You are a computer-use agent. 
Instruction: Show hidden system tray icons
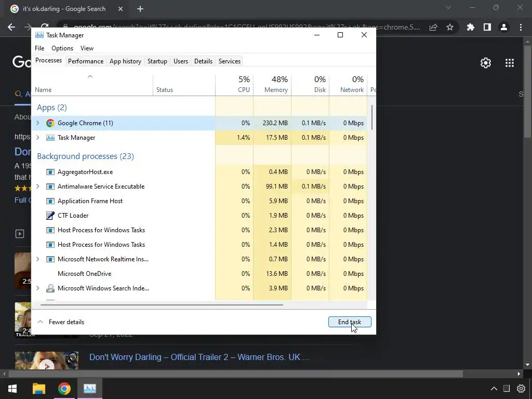(x=494, y=389)
